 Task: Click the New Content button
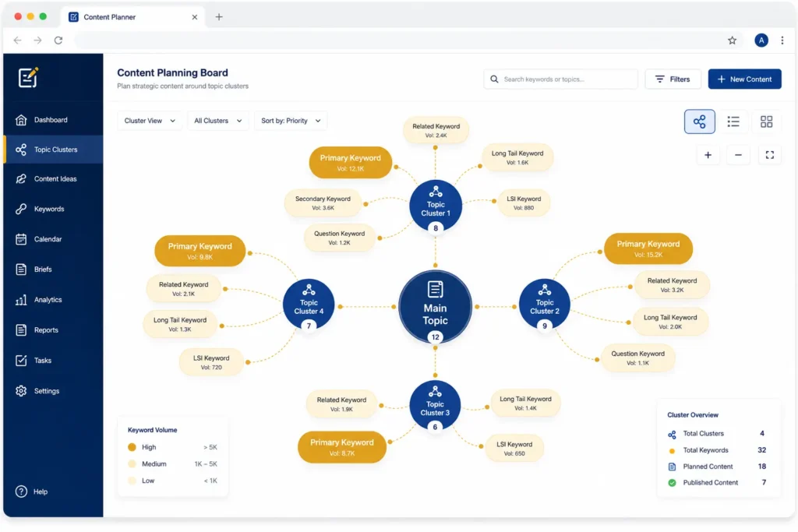tap(744, 79)
